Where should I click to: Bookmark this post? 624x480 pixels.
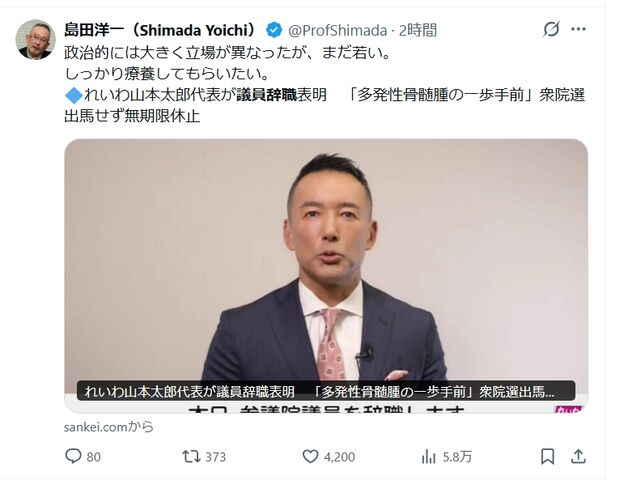[548, 457]
